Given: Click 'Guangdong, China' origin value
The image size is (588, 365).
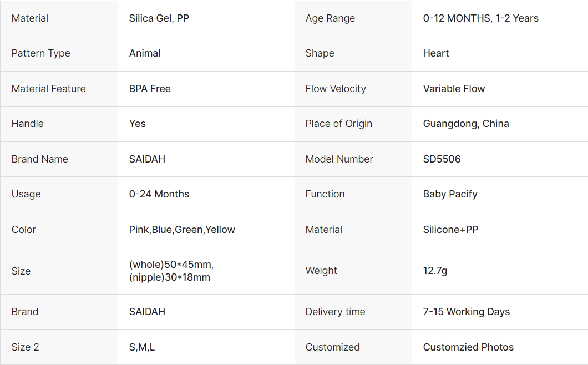Looking at the screenshot, I should [466, 124].
